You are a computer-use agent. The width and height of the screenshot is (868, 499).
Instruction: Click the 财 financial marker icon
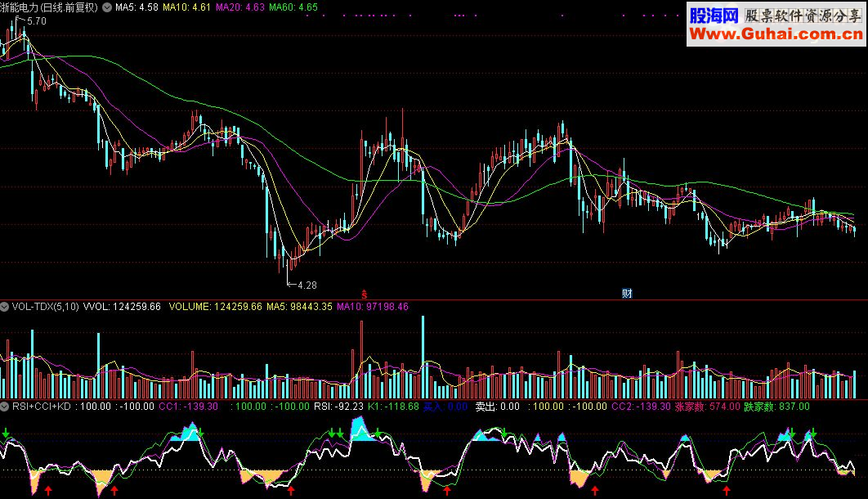[x=627, y=294]
